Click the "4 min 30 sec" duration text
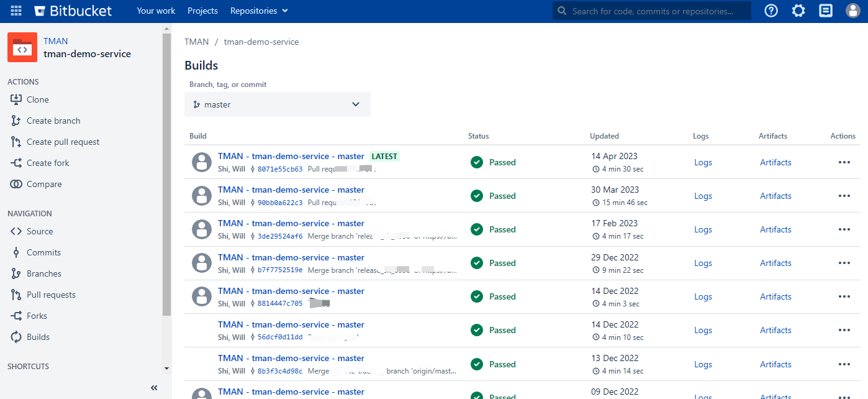Image resolution: width=868 pixels, height=399 pixels. (x=623, y=169)
